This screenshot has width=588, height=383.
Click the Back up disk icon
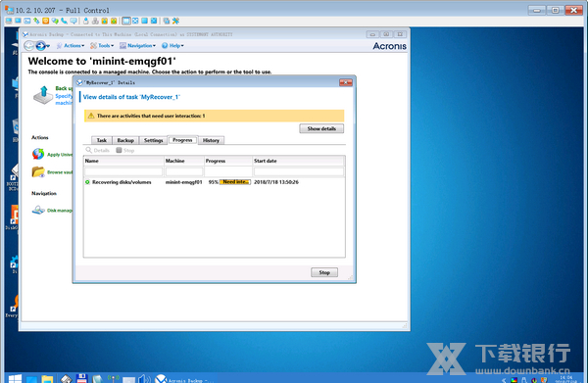click(x=43, y=95)
